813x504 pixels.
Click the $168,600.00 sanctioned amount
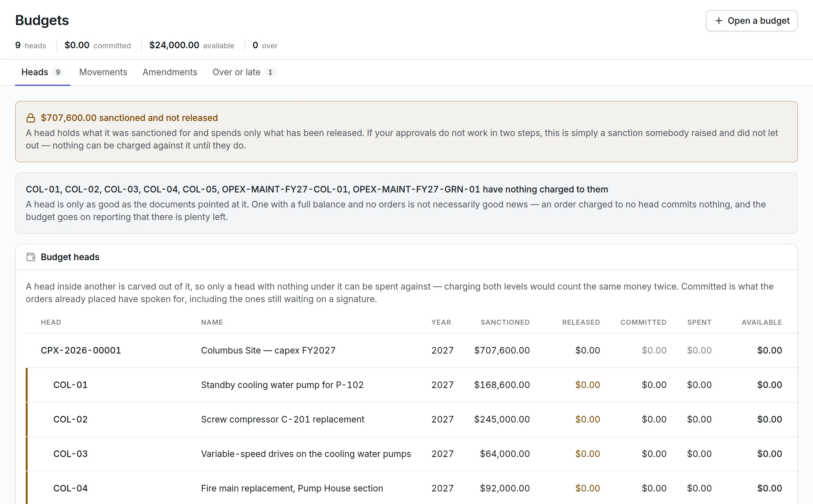502,385
